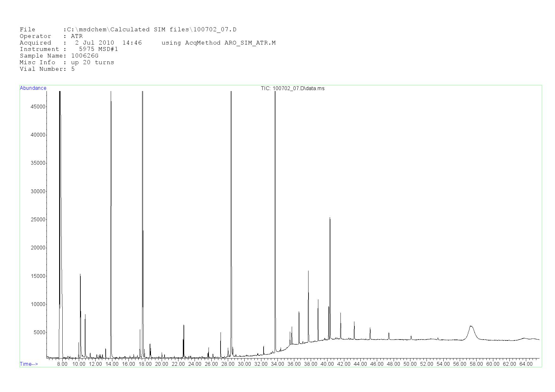
Task: Click the Time--> axis label
Action: tap(29, 364)
